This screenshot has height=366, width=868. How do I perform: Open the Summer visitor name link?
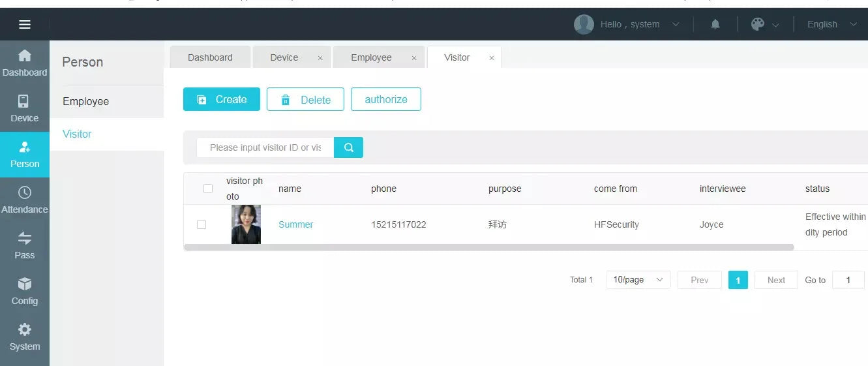click(295, 224)
